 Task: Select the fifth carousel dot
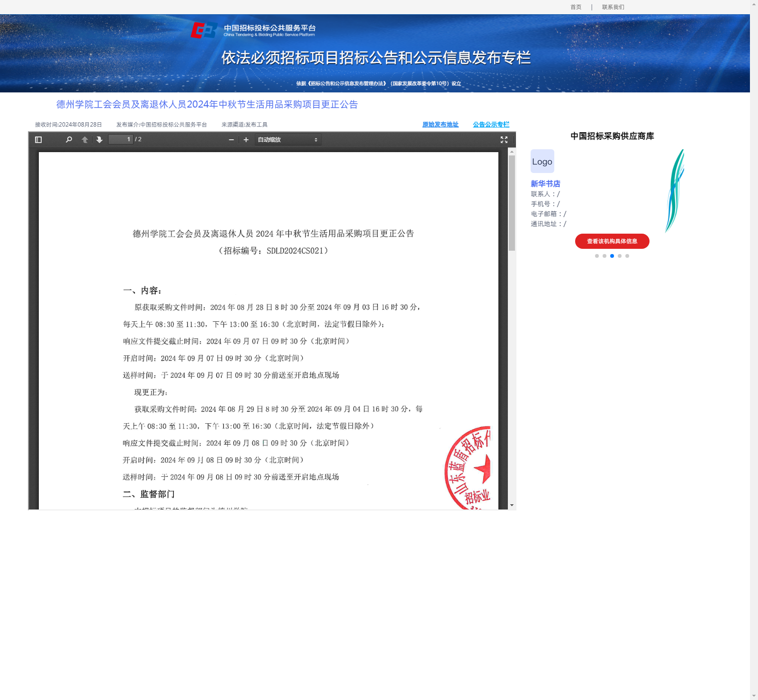pyautogui.click(x=627, y=256)
